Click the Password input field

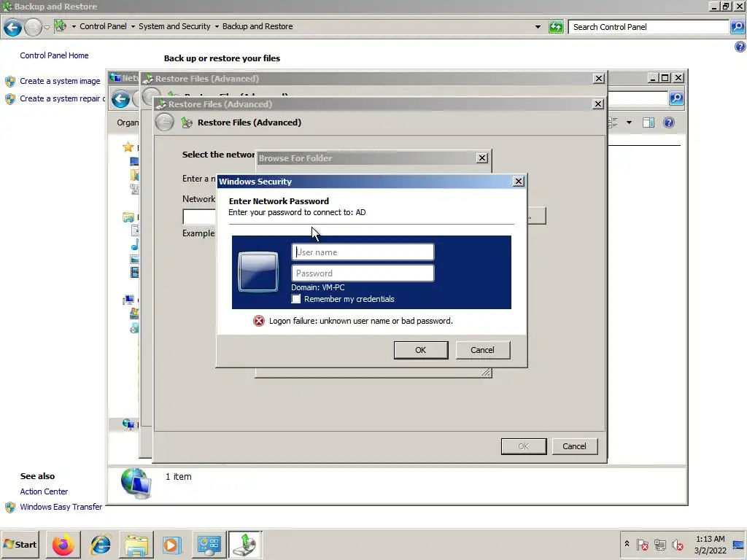click(363, 273)
